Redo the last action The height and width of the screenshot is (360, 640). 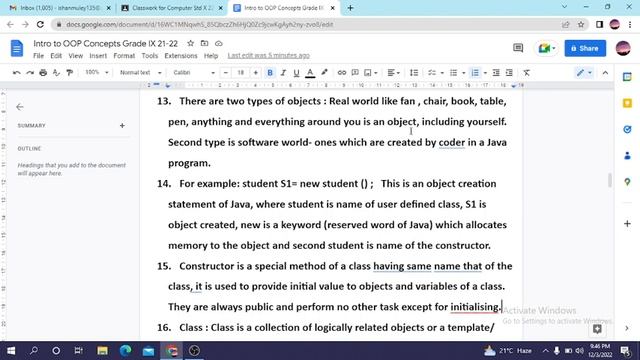coord(30,73)
